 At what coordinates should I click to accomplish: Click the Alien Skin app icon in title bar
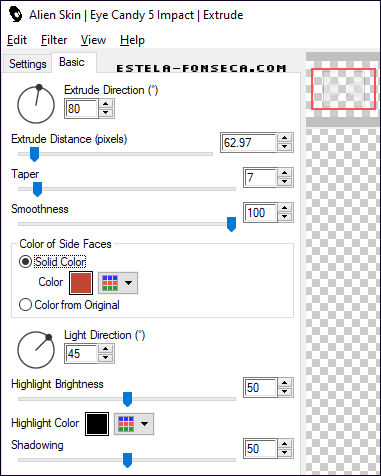pos(15,15)
